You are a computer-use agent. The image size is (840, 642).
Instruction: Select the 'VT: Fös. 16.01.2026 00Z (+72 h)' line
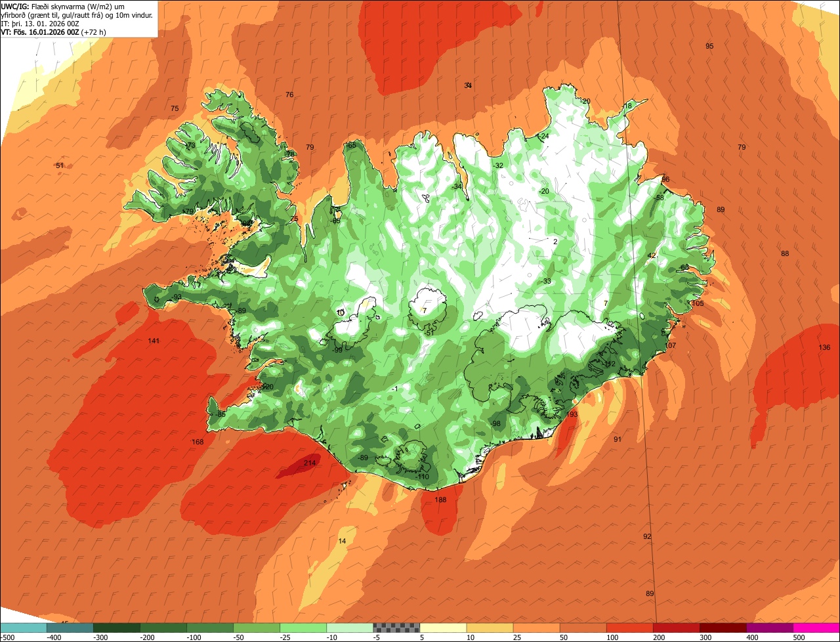pyautogui.click(x=54, y=32)
